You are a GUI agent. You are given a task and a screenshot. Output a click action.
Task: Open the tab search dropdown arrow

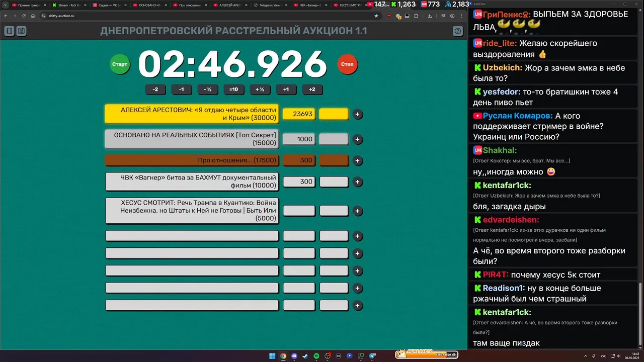click(x=4, y=5)
